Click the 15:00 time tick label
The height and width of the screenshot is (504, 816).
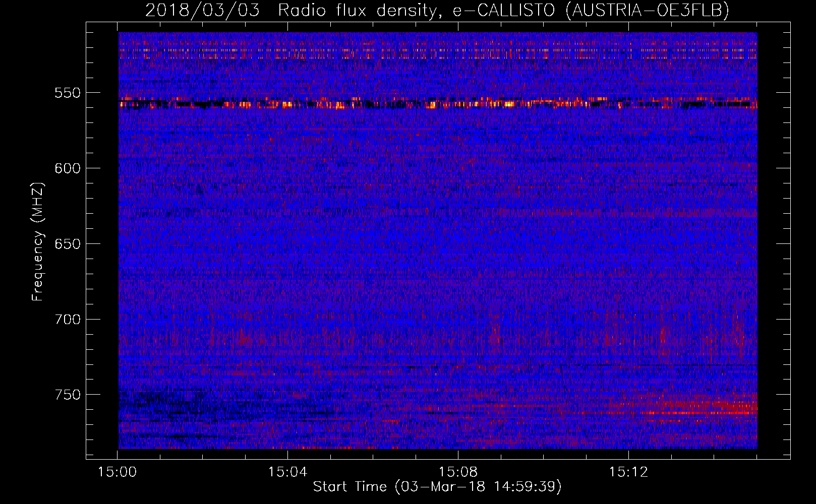point(118,472)
